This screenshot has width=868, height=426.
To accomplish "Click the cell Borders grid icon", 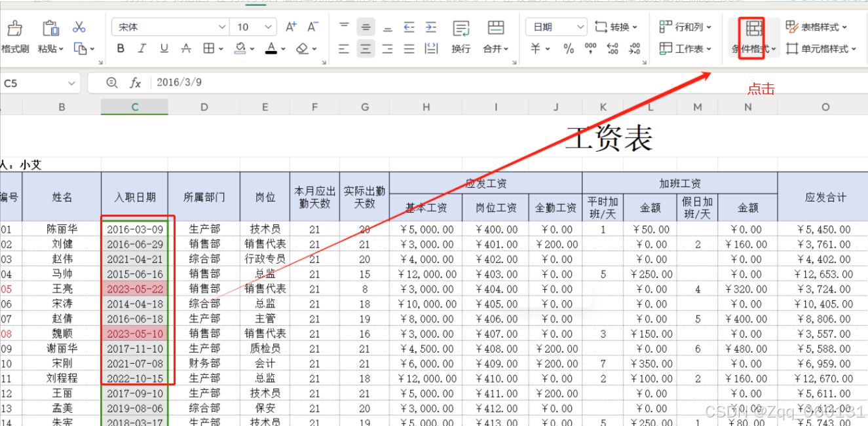I will pyautogui.click(x=208, y=48).
